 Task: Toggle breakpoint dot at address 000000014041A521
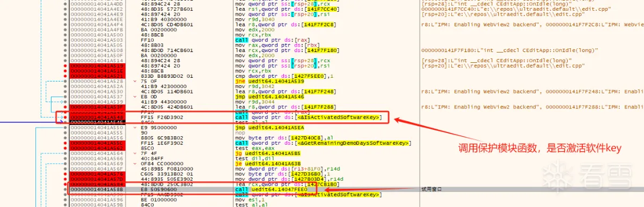pyautogui.click(x=65, y=76)
